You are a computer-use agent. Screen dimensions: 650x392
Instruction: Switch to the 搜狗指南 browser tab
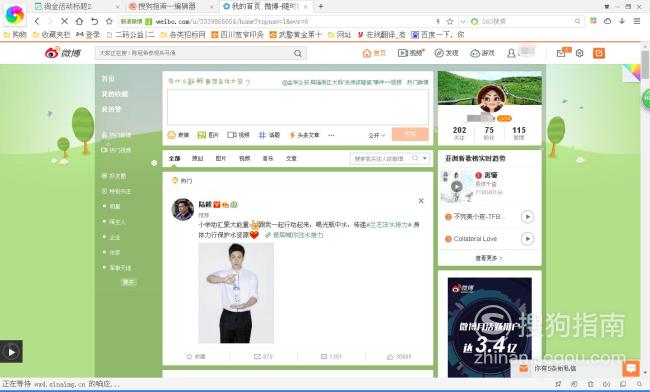pyautogui.click(x=172, y=7)
